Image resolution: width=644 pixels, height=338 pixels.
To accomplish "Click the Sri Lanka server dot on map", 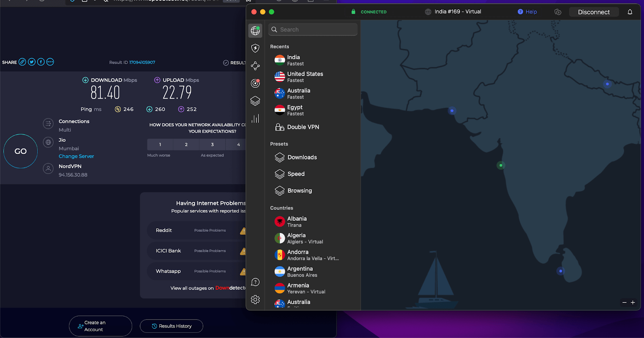I will (x=560, y=271).
